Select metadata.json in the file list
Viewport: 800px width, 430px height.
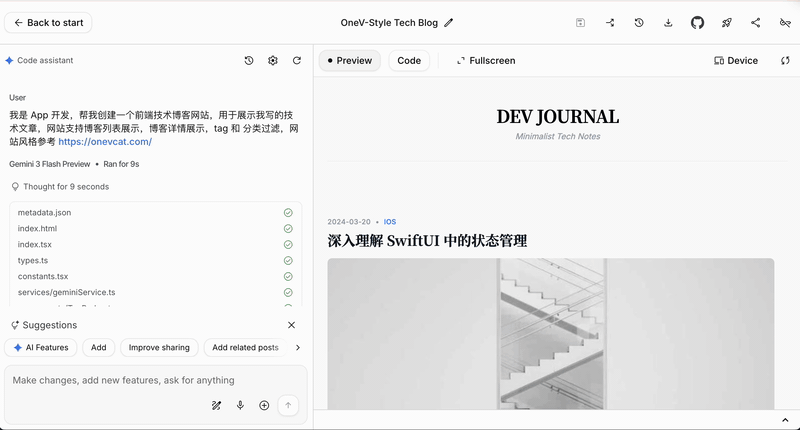pos(44,213)
